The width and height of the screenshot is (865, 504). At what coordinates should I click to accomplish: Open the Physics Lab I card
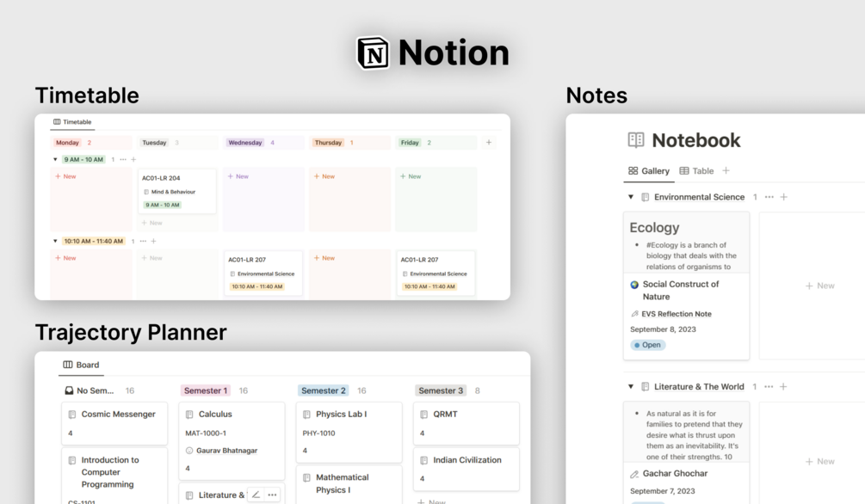tap(349, 433)
